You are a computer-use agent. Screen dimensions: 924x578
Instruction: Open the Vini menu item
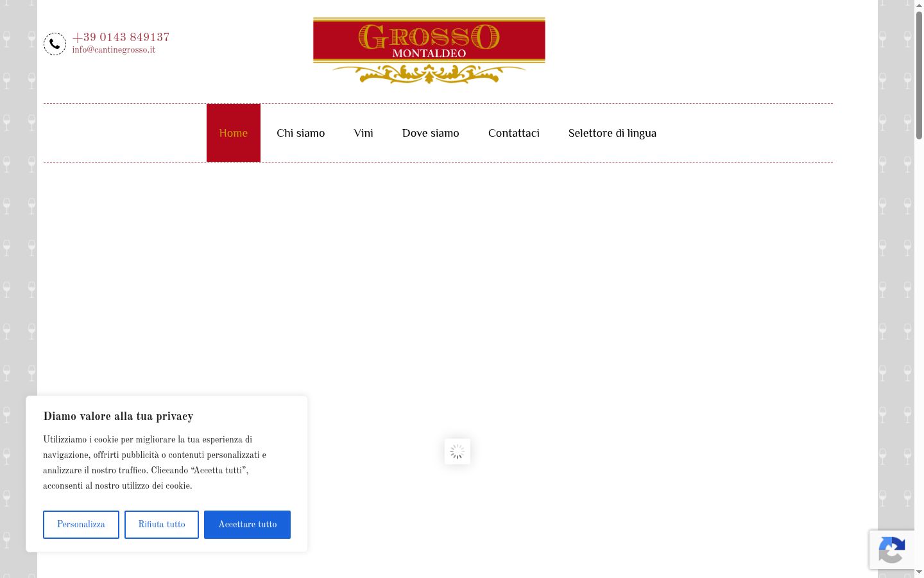[x=363, y=133]
